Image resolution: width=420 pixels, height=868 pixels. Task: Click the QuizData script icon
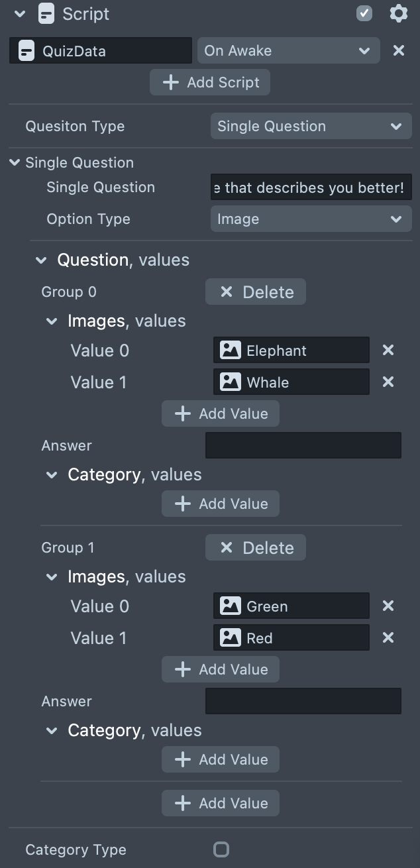pyautogui.click(x=26, y=51)
